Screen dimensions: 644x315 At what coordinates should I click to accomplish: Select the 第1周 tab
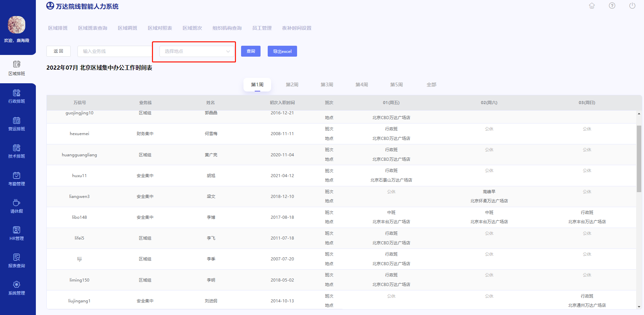point(257,85)
